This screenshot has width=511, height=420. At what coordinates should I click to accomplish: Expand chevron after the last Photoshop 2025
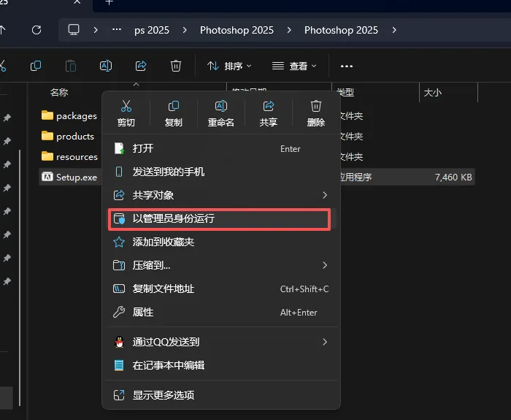(394, 31)
